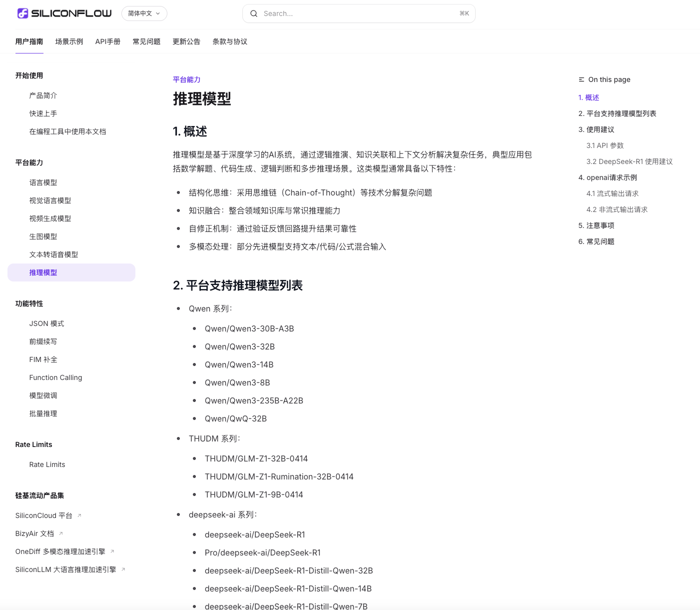Jump to 4.2 非流式输出请求 in outline
700x610 pixels.
[617, 209]
